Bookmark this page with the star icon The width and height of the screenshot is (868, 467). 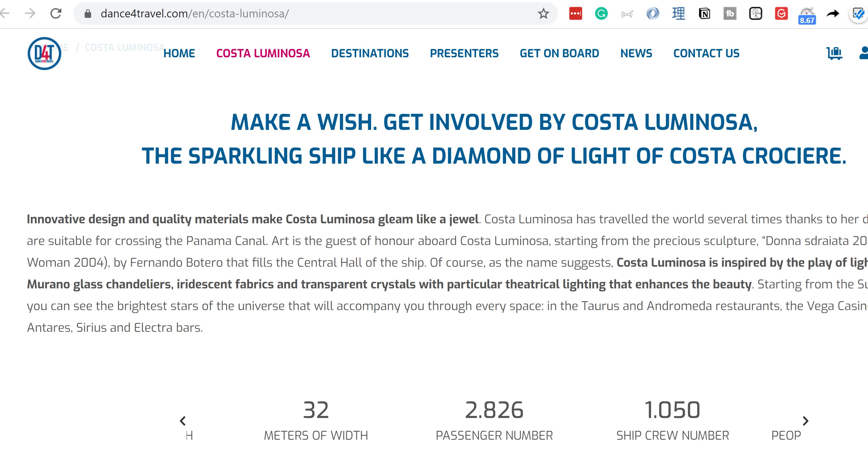pos(543,14)
